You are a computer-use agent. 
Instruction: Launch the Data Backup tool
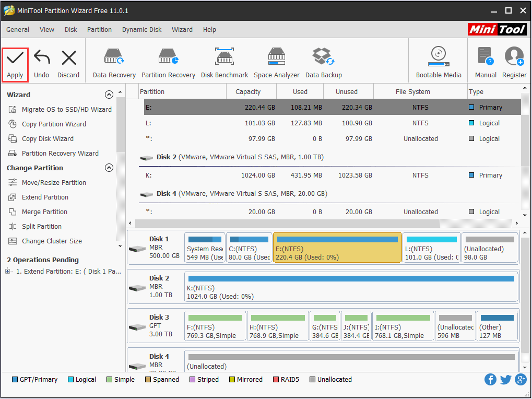323,64
